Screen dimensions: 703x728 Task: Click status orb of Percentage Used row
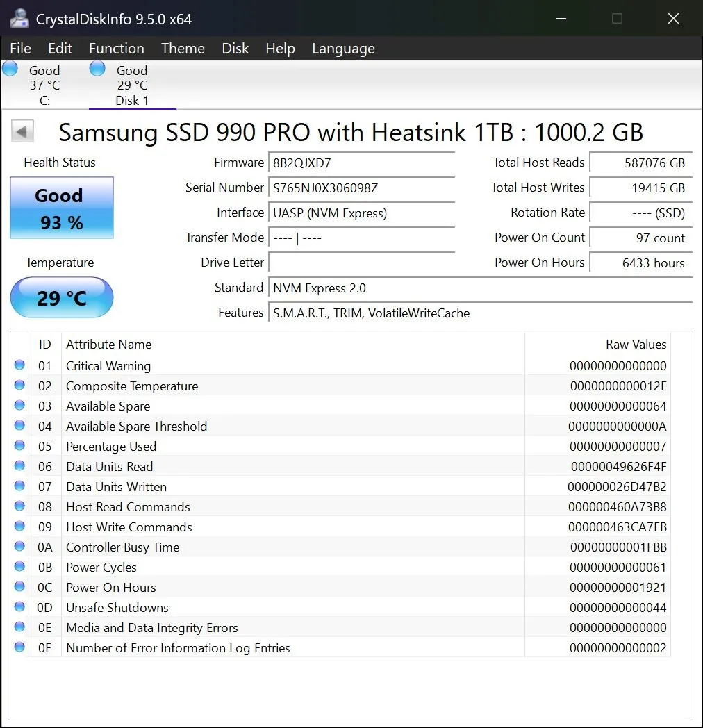[19, 446]
